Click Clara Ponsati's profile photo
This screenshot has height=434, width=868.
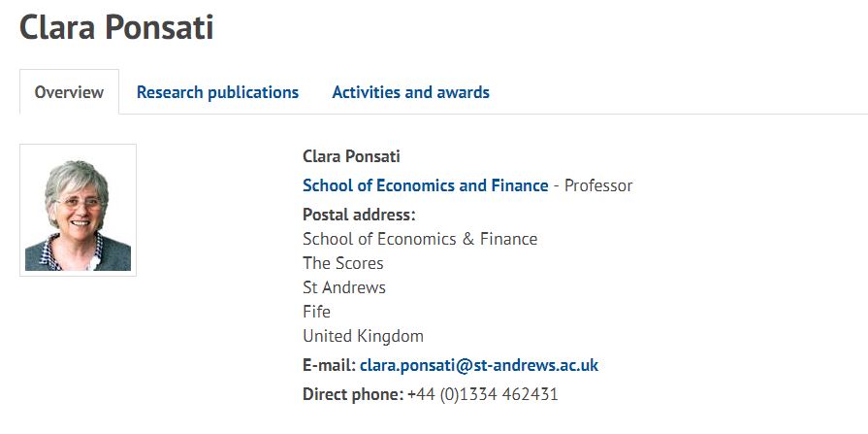(x=78, y=210)
